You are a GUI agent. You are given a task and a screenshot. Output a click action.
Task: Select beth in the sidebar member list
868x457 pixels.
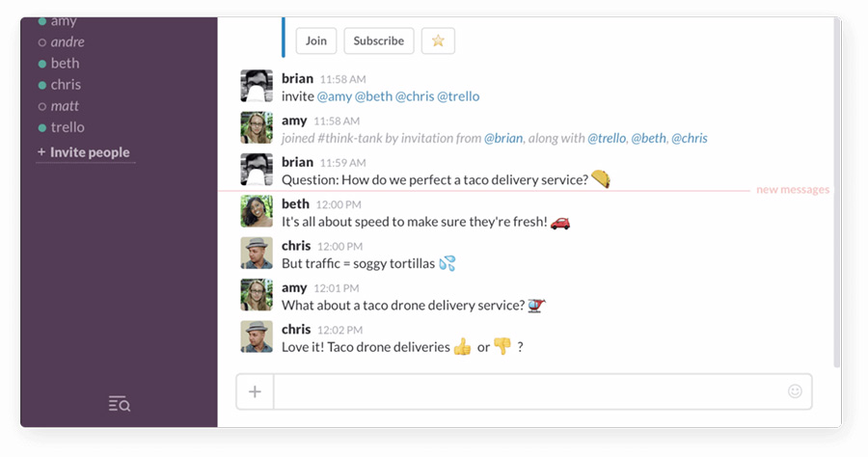(x=59, y=64)
